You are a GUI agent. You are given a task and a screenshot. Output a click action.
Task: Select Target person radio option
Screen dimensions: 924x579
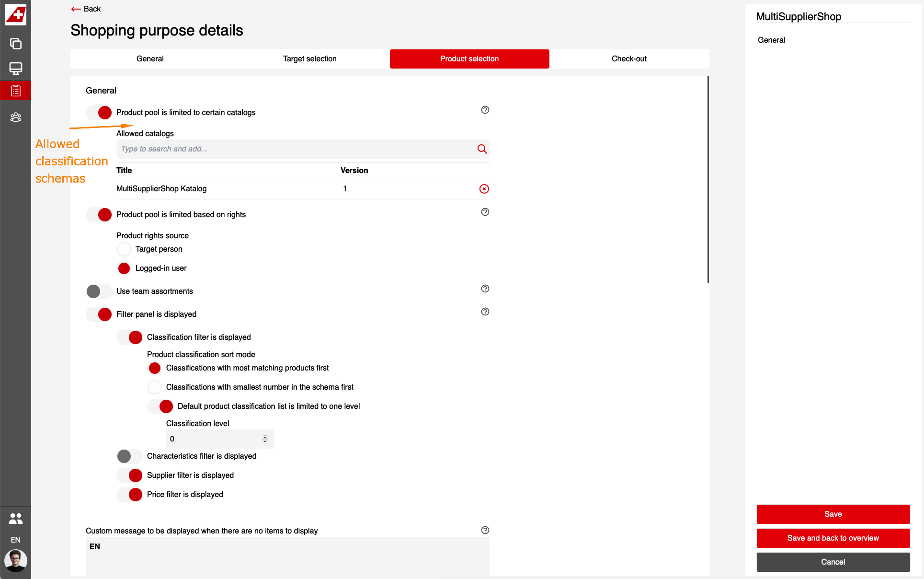124,249
